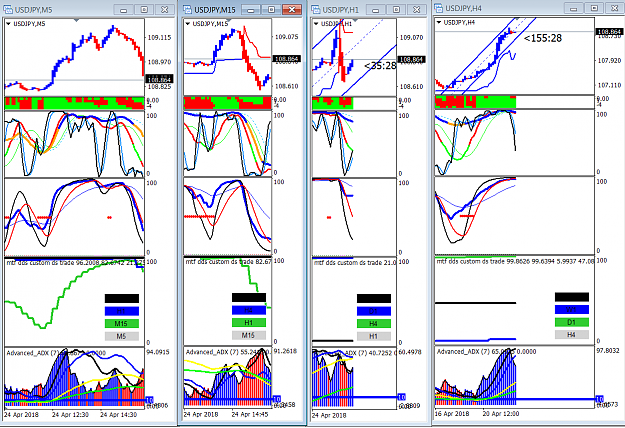Viewport: 625px width, 428px height.
Task: Click the black box in H1 window legend
Action: 373,298
